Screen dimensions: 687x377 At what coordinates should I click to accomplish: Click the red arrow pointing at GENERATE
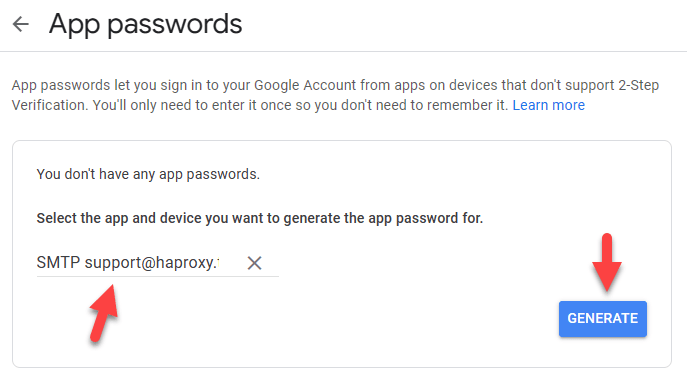click(607, 262)
